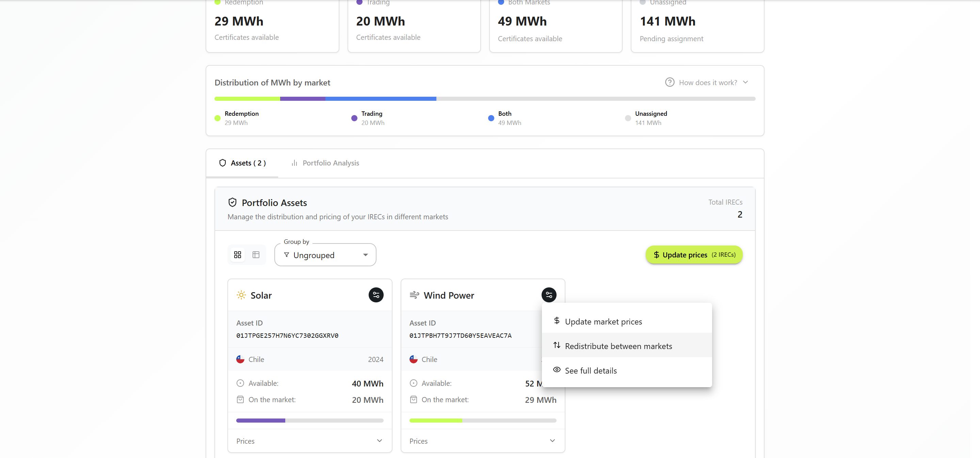Click blue Both segment of distribution bar
980x458 pixels.
(381, 99)
